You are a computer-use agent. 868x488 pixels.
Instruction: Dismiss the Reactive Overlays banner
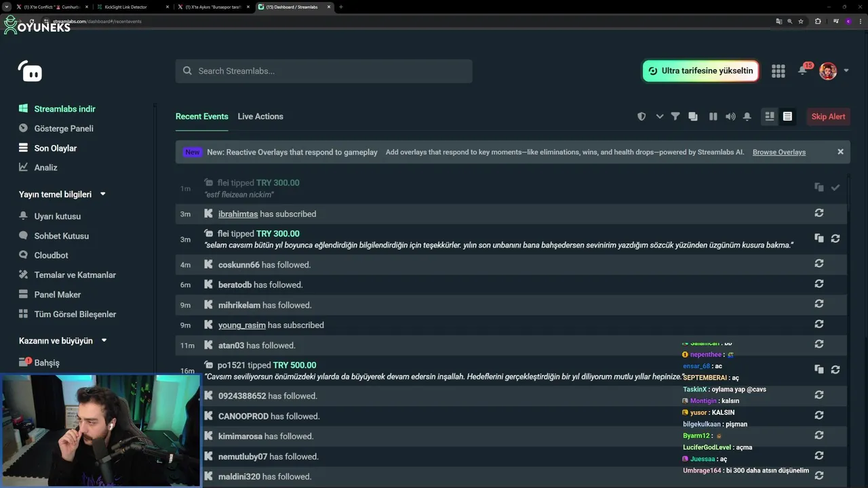click(x=840, y=152)
